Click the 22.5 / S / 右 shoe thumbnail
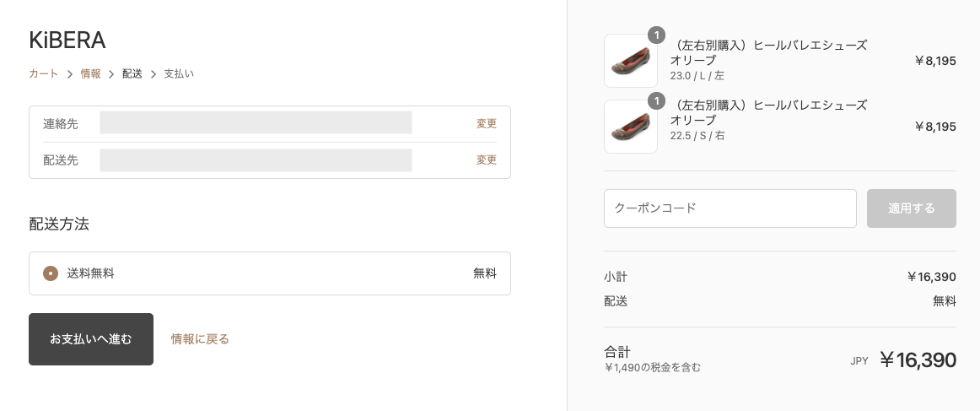980x411 pixels. click(x=631, y=127)
